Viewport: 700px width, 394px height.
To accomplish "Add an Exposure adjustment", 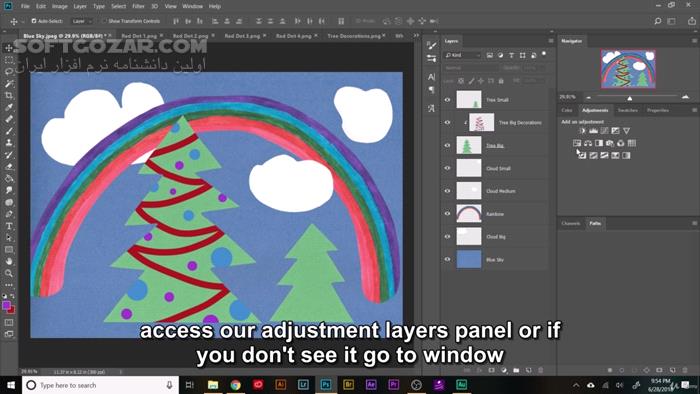I will pos(615,131).
